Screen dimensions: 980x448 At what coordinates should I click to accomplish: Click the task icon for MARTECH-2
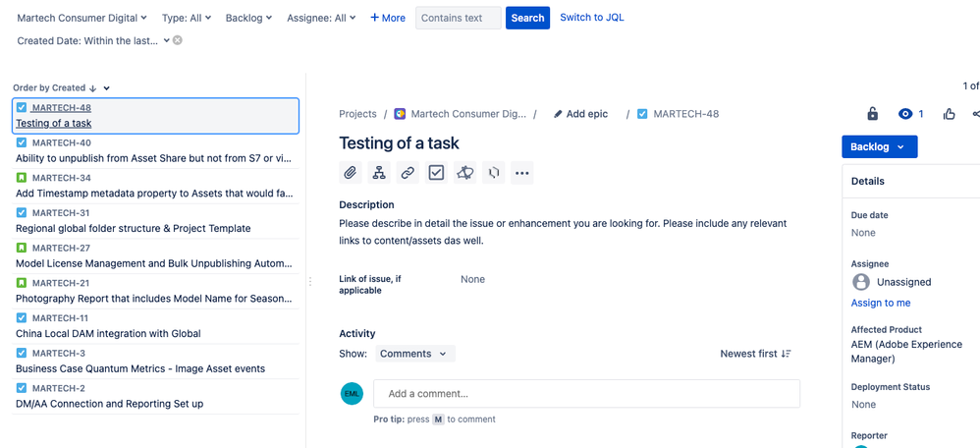click(22, 388)
